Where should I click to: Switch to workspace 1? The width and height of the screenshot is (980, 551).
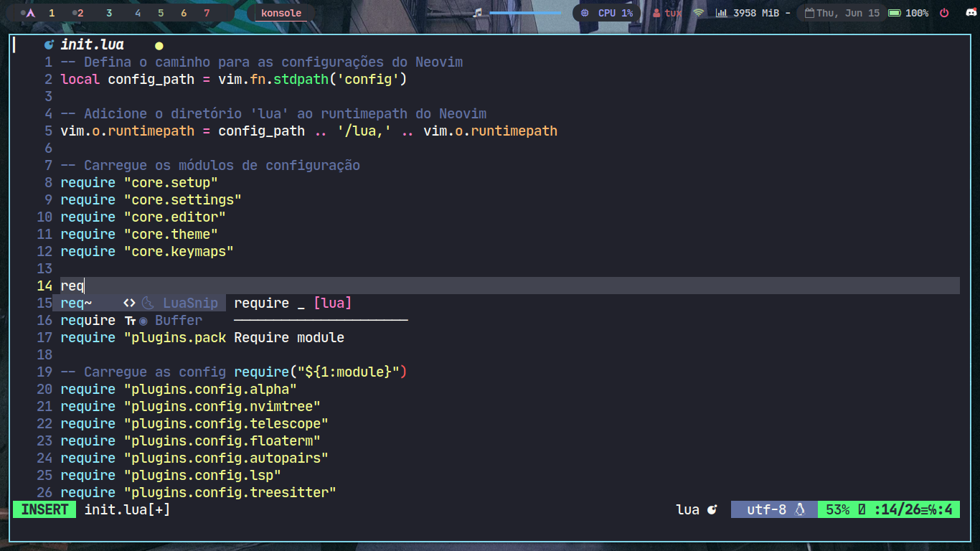[x=52, y=13]
